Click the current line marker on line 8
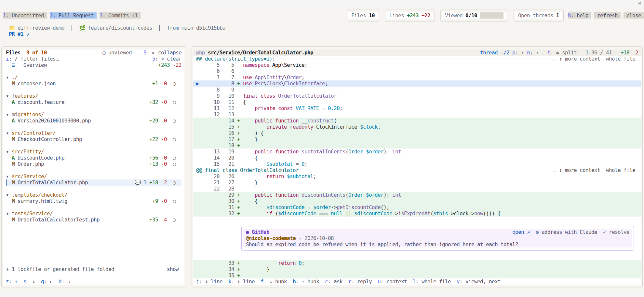 point(198,84)
